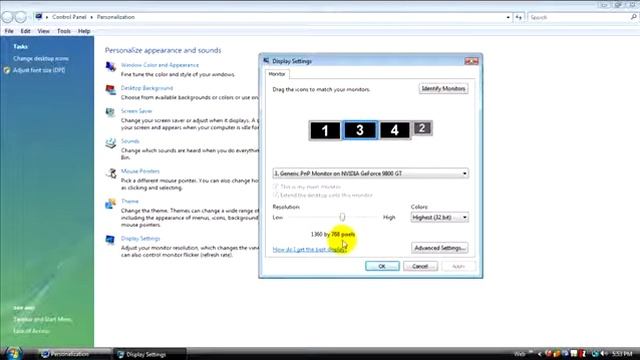Click the resolution slider handle

[342, 217]
